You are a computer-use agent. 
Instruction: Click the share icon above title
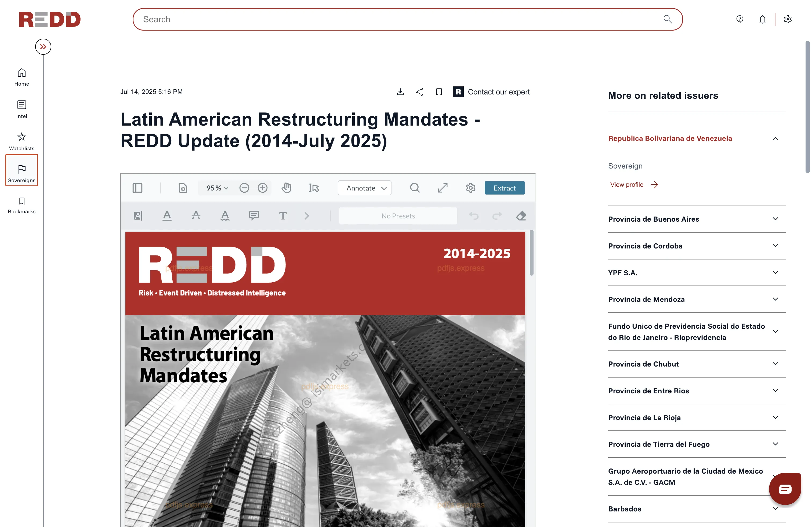click(419, 92)
